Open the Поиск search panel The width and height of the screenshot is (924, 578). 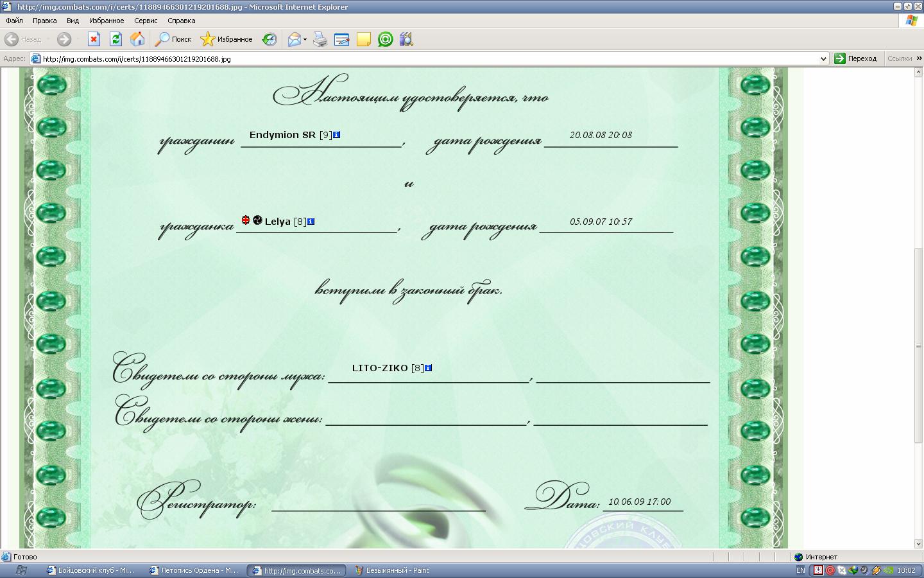173,39
